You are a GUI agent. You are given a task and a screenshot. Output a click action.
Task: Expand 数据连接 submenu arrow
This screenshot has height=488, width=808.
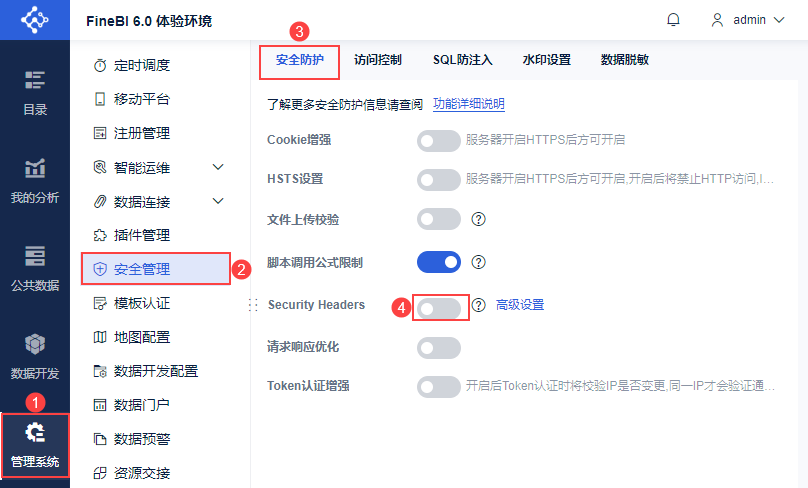[218, 201]
